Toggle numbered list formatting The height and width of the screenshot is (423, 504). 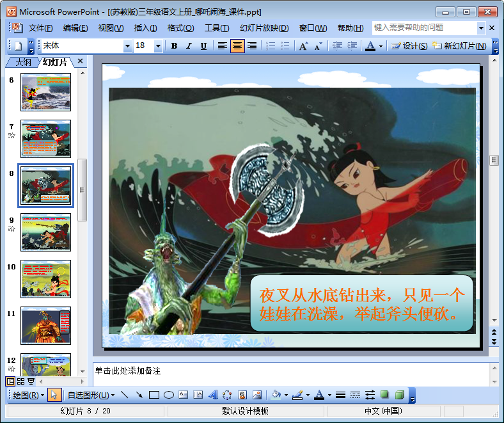coord(271,46)
